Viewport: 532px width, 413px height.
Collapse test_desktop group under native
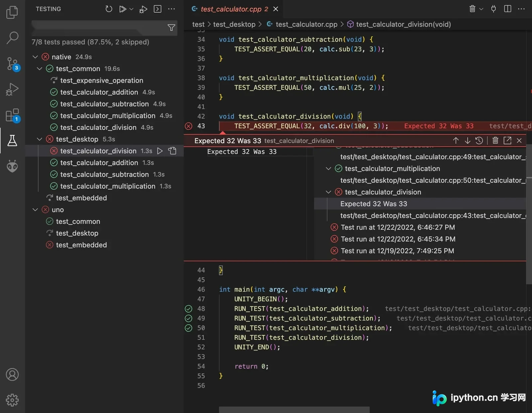(40, 139)
